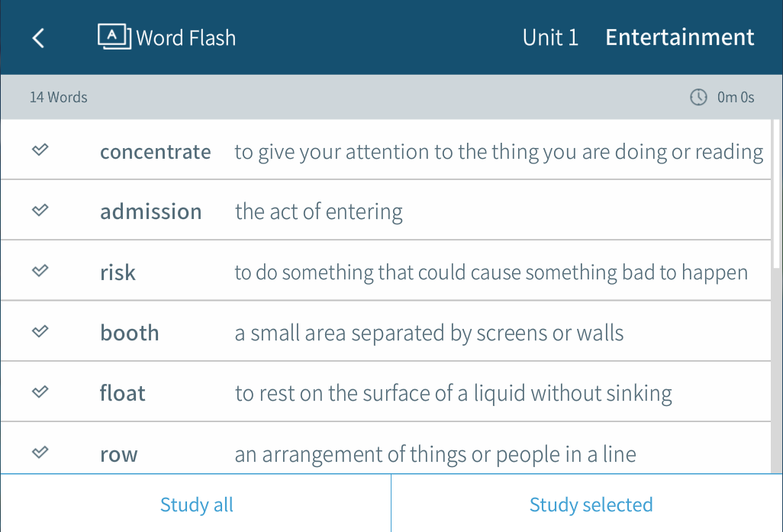Open the 'booth' definition text
The width and height of the screenshot is (783, 532).
coord(429,333)
